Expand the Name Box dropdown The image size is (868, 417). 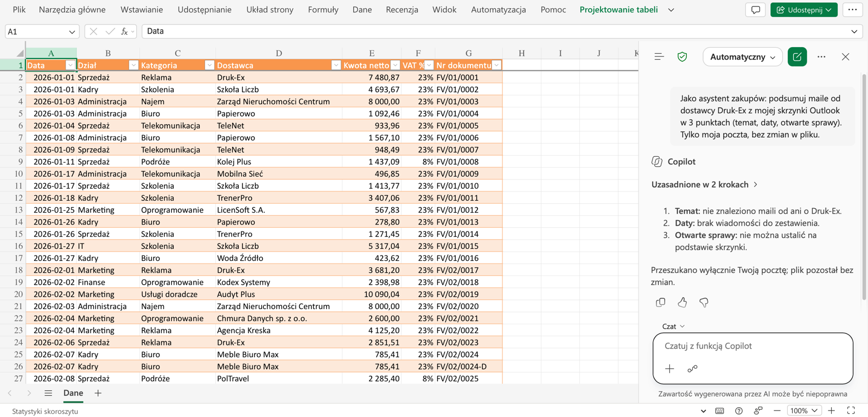pyautogui.click(x=72, y=32)
